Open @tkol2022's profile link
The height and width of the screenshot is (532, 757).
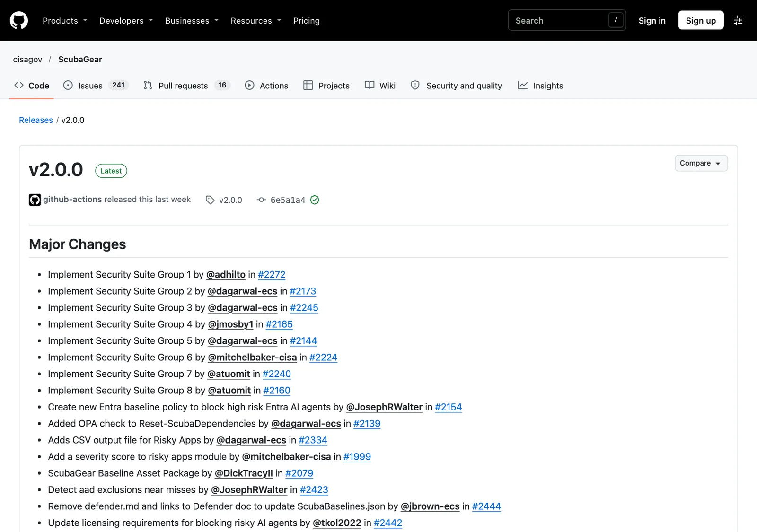point(337,523)
